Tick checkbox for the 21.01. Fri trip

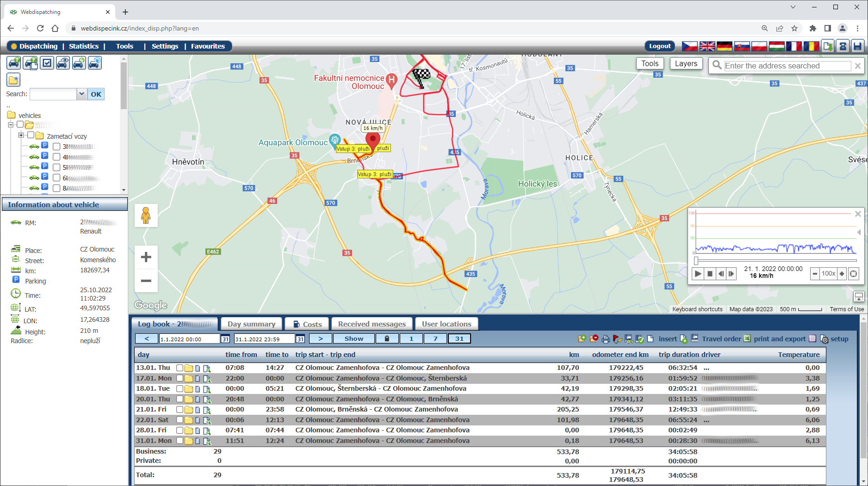tap(180, 410)
